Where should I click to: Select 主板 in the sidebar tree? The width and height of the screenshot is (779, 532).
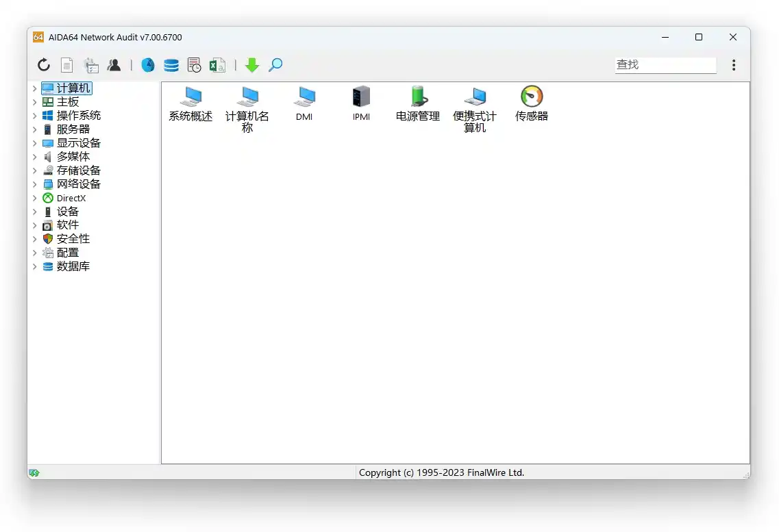[x=60, y=102]
